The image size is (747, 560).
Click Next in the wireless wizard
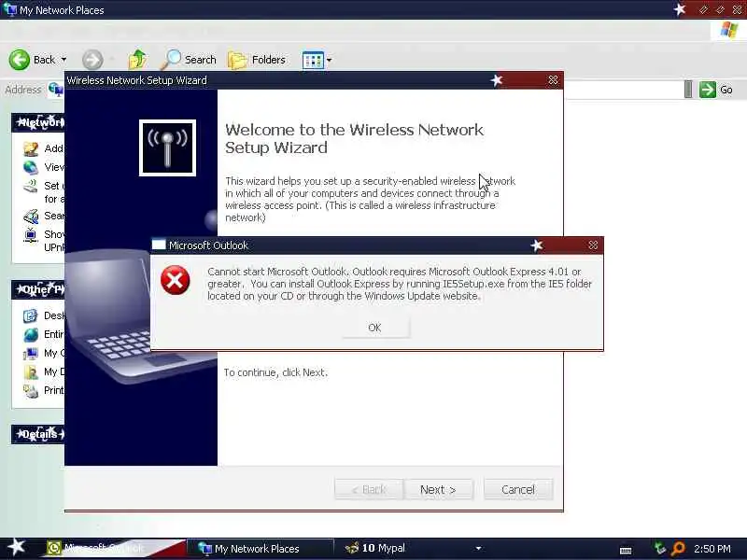tap(438, 489)
